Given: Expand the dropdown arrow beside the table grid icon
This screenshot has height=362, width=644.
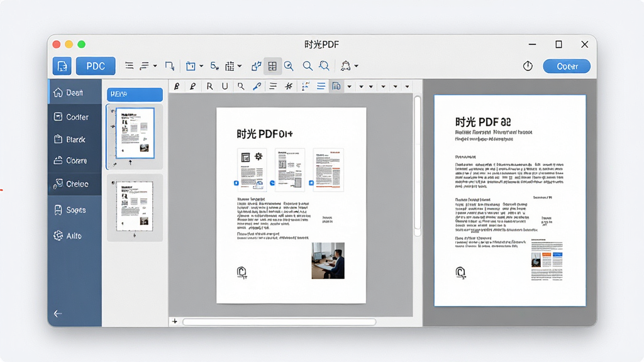Looking at the screenshot, I should click(x=240, y=65).
